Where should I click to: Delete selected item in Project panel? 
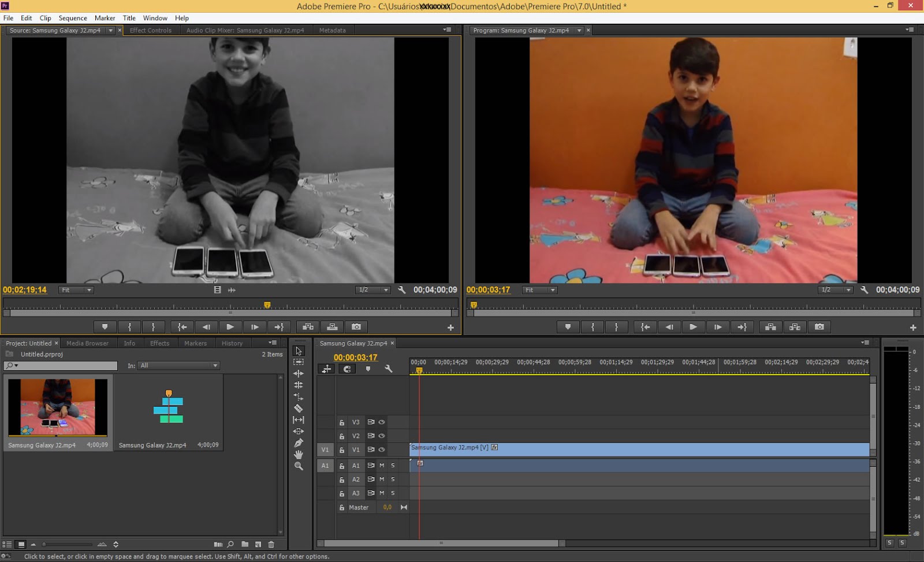[x=271, y=544]
